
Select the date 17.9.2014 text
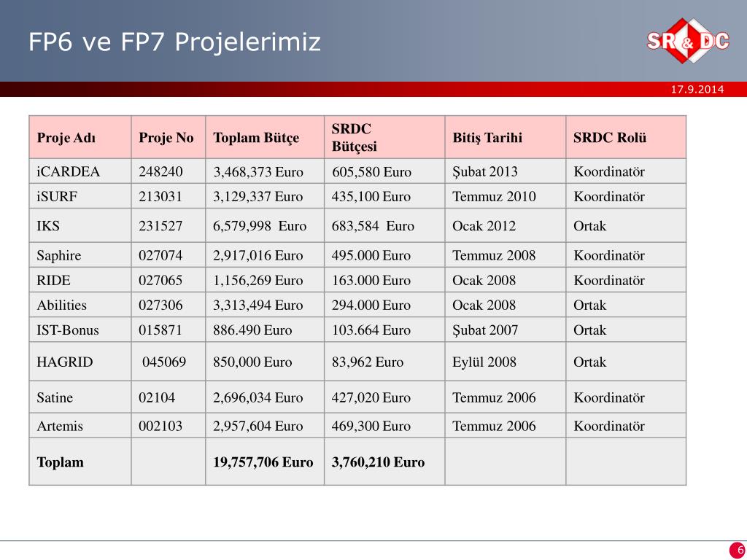(x=697, y=89)
